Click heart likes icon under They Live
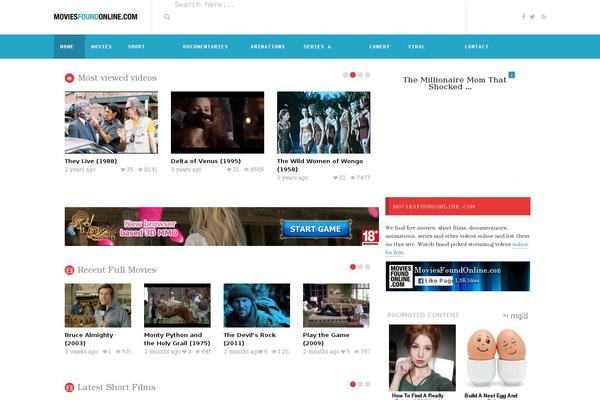Viewport: 600px width, 400px height. (x=123, y=170)
